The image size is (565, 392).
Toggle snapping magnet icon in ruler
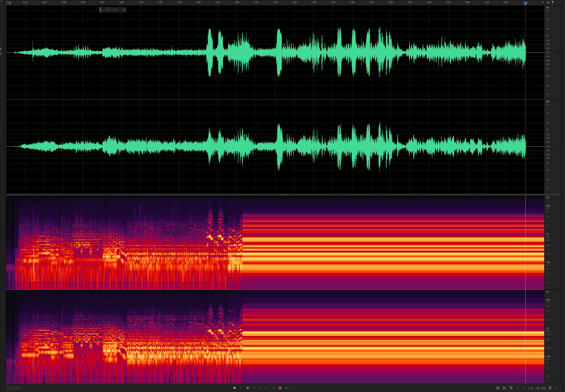[548, 2]
